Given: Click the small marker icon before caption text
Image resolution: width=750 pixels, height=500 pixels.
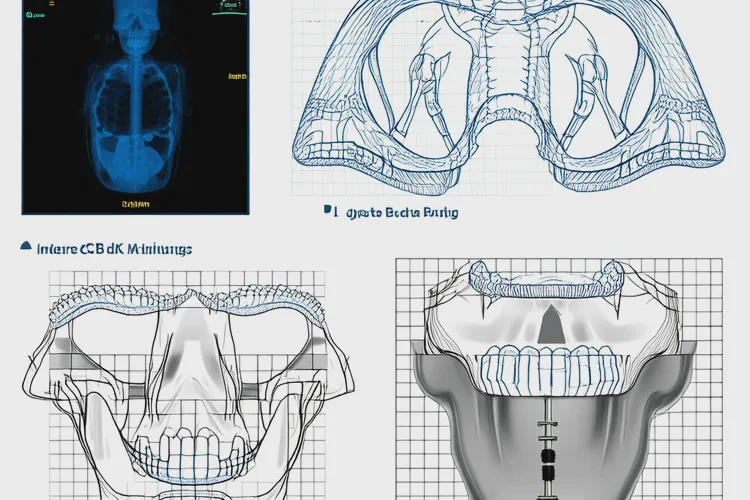Looking at the screenshot, I should [328, 212].
